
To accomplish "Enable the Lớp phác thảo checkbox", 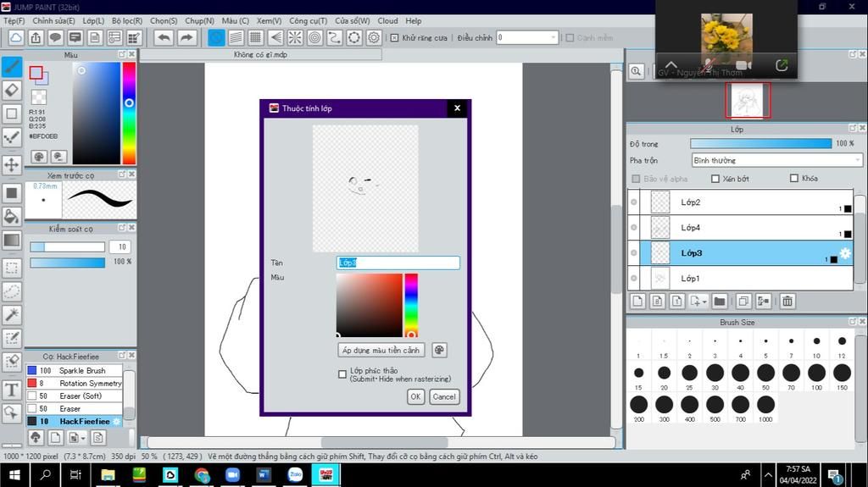I will 342,374.
